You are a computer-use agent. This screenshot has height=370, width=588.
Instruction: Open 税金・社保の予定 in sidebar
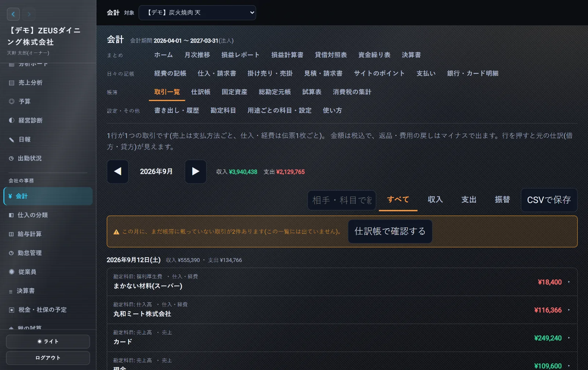click(x=48, y=310)
